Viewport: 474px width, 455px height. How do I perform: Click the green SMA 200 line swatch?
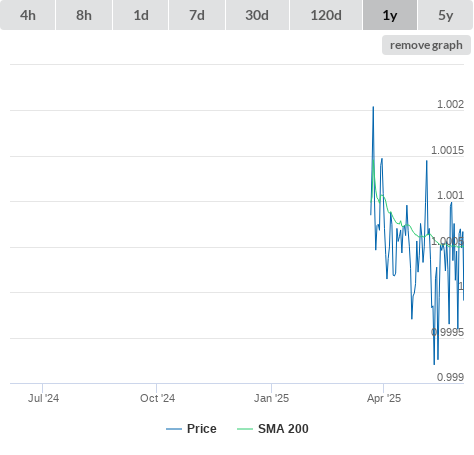pos(245,429)
